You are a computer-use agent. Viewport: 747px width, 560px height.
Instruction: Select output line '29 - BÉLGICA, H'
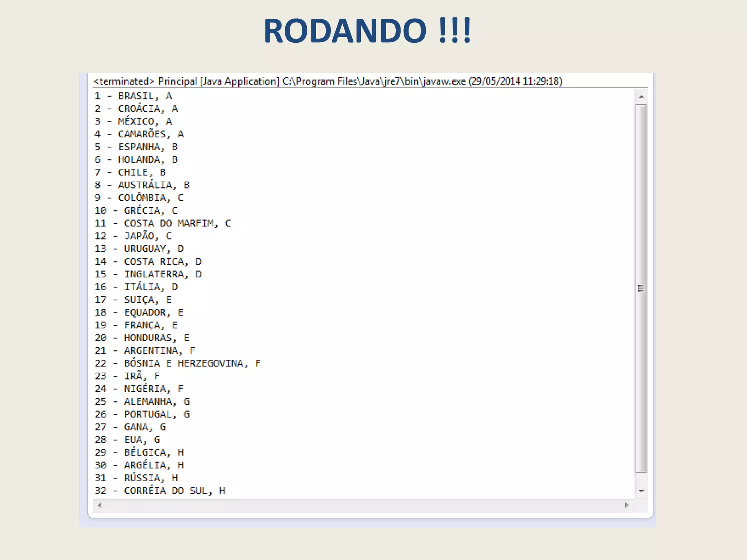pyautogui.click(x=139, y=452)
